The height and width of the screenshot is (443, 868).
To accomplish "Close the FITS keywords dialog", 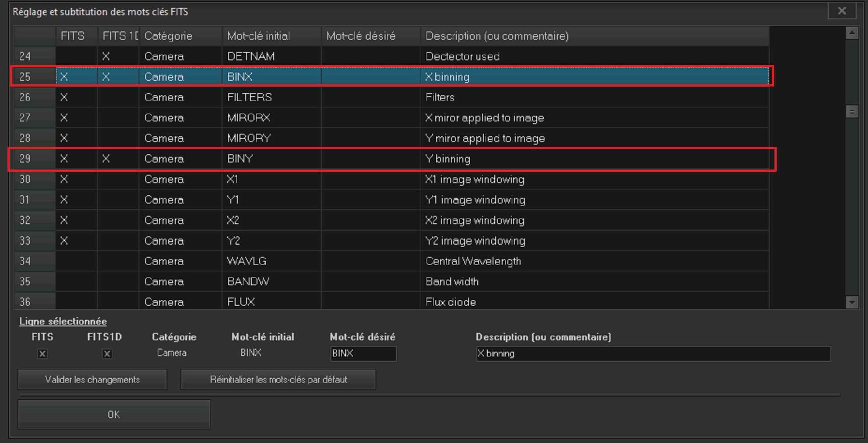I will point(841,11).
